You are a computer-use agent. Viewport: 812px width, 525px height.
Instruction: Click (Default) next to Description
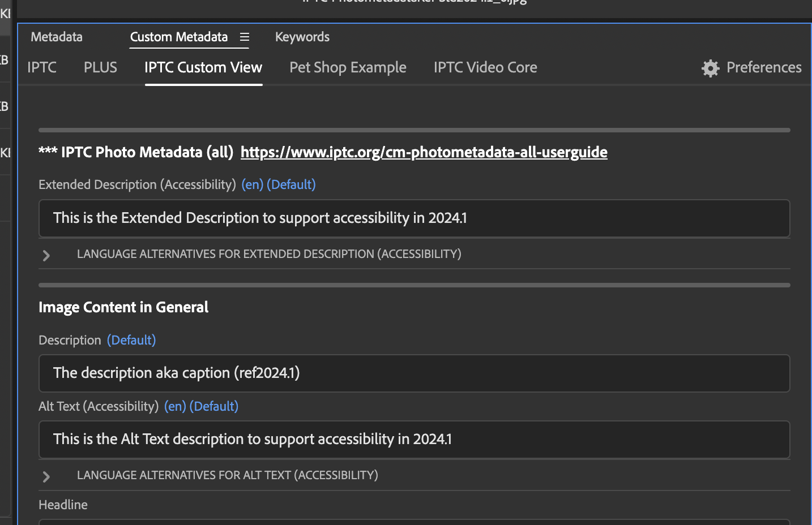coord(131,340)
